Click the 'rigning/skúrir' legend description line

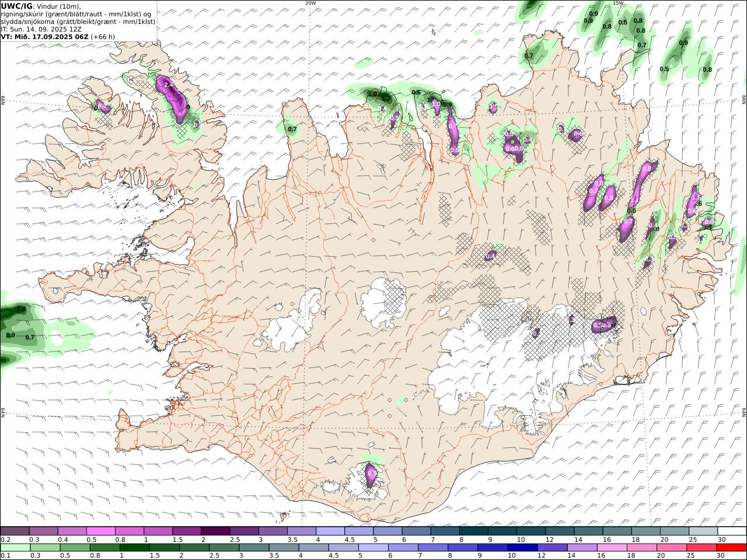click(x=76, y=14)
